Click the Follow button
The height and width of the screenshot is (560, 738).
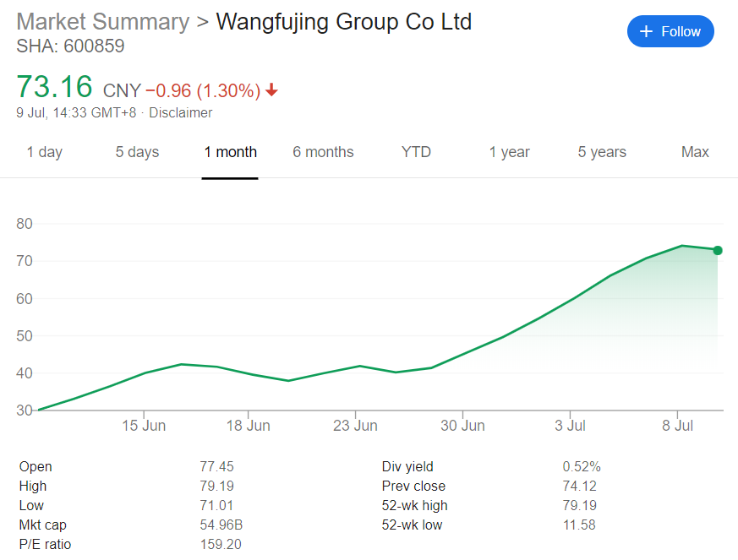point(670,31)
